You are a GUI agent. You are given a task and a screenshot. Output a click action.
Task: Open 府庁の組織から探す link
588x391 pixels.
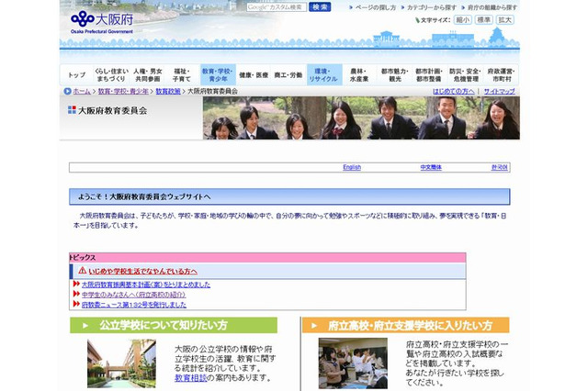coord(492,7)
